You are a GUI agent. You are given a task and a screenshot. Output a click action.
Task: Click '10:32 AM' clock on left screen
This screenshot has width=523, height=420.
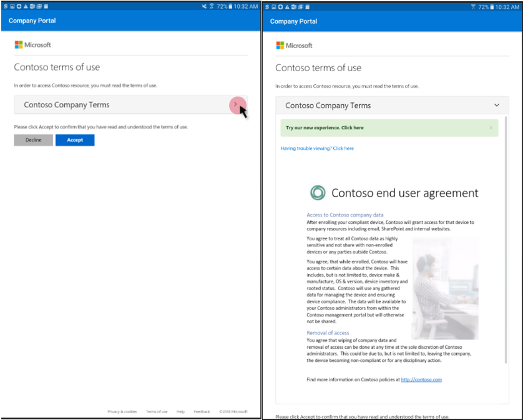tap(245, 6)
